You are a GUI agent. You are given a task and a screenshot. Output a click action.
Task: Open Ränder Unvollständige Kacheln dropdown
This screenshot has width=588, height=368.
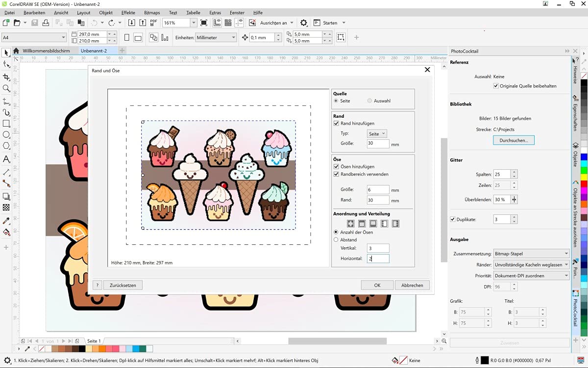(x=532, y=264)
